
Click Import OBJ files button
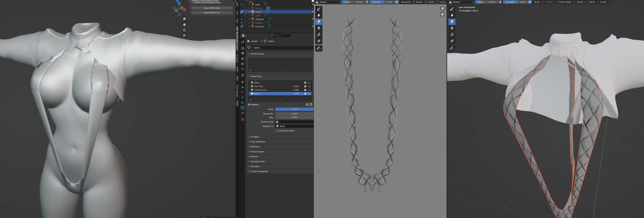(x=212, y=8)
